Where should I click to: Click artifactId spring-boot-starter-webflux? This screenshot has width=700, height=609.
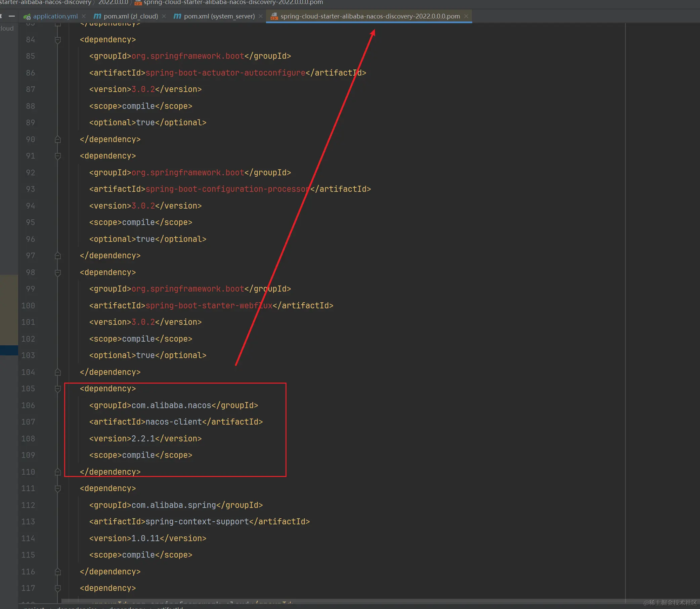[209, 306]
